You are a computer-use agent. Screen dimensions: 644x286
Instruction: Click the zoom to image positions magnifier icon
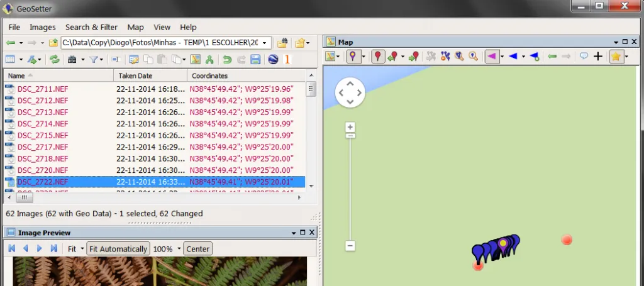458,57
